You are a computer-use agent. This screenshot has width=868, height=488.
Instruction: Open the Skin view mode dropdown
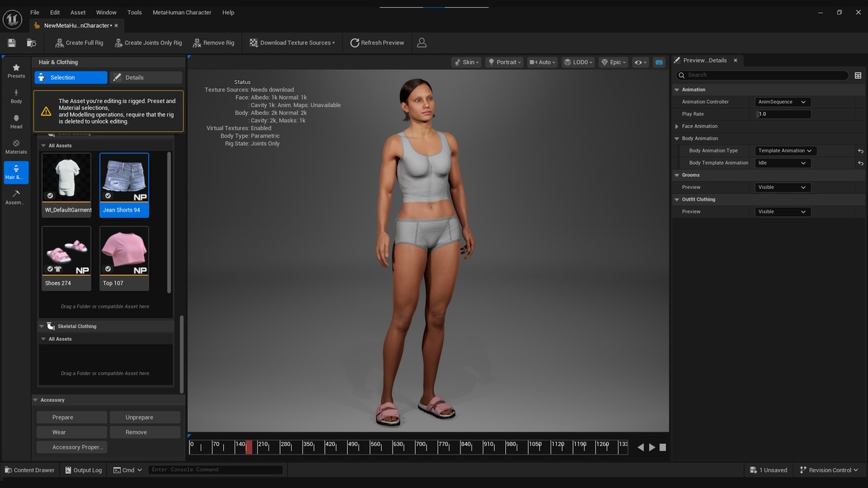[467, 62]
